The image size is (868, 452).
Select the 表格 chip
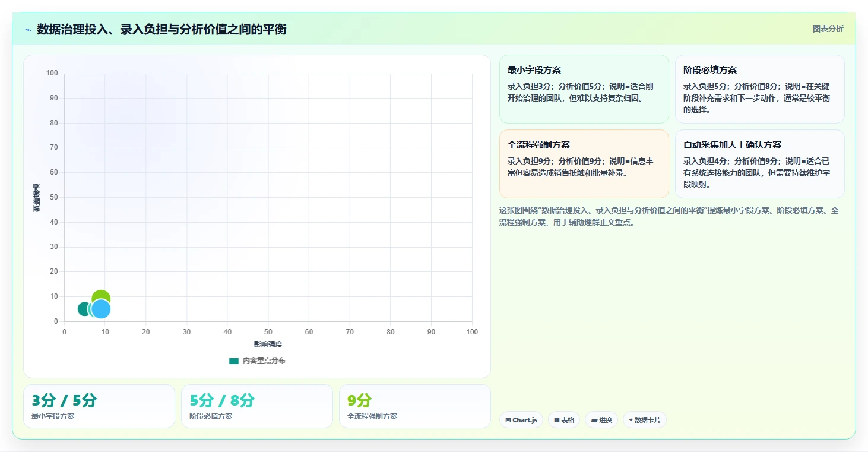(564, 420)
